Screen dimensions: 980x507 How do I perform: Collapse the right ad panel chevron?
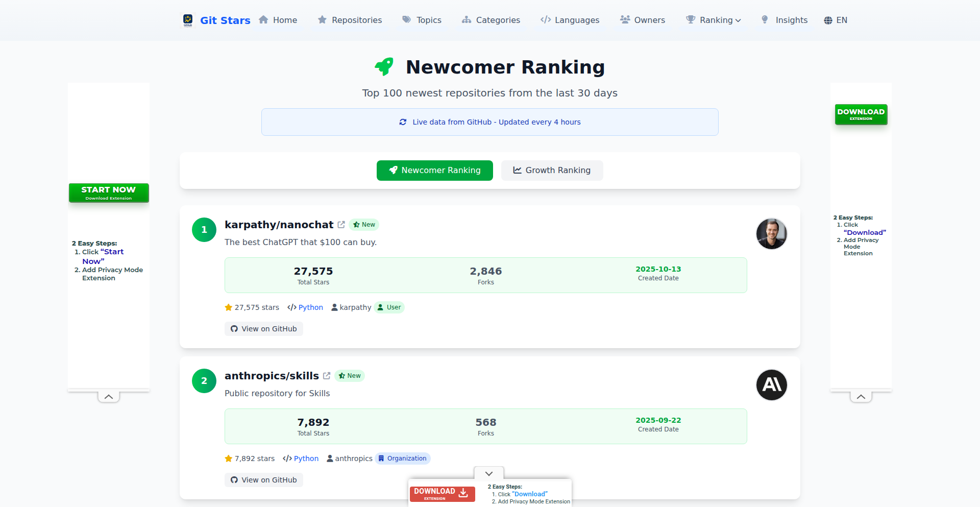pos(861,397)
